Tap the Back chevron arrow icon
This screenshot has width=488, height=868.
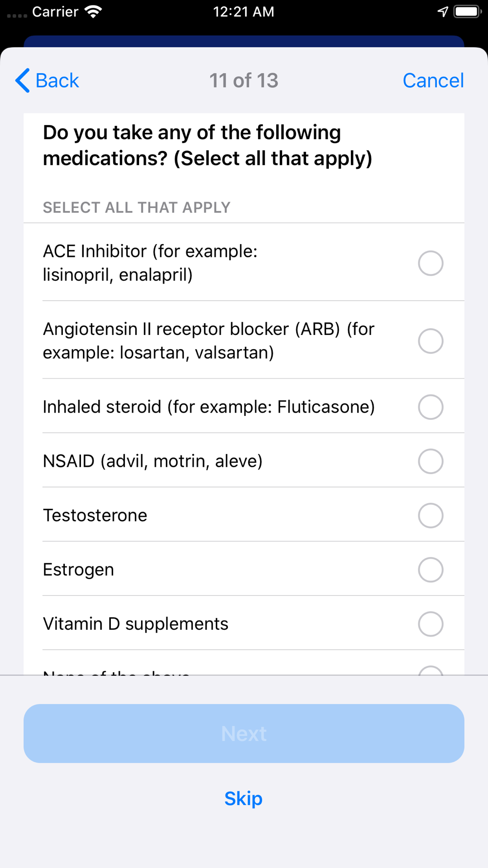pos(22,81)
